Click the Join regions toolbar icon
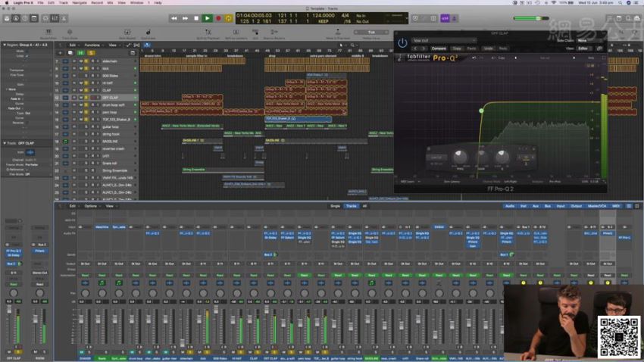Image resolution: width=644 pixels, height=362 pixels. [255, 33]
